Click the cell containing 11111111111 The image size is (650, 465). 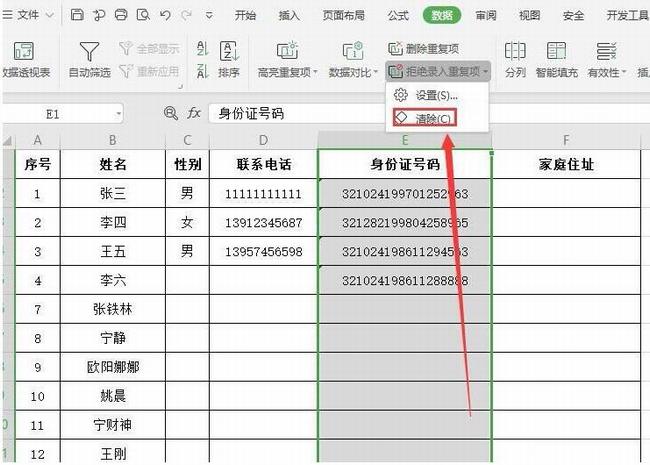pos(263,194)
